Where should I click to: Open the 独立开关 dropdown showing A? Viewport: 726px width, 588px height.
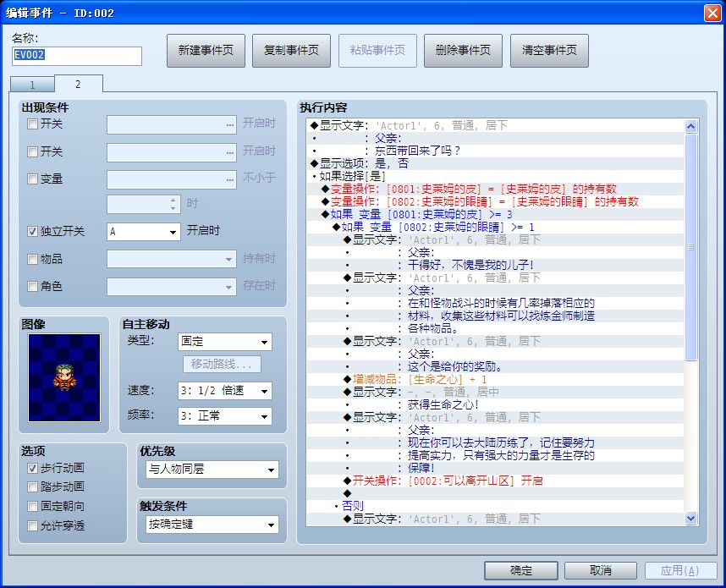coord(144,232)
